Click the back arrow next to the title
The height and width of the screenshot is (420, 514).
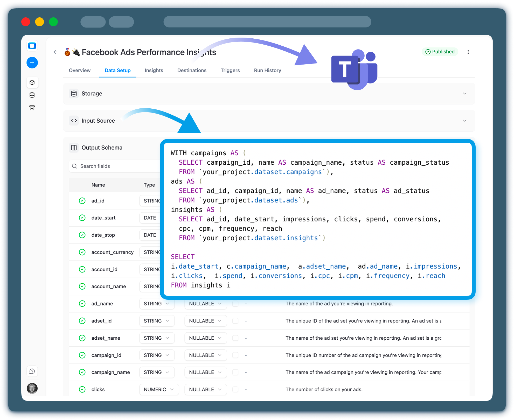(x=55, y=52)
